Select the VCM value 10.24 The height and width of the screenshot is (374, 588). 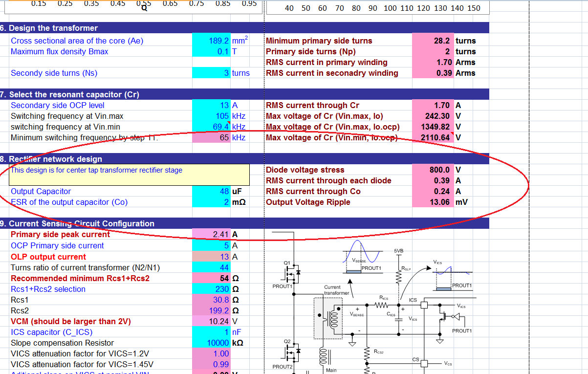click(212, 321)
